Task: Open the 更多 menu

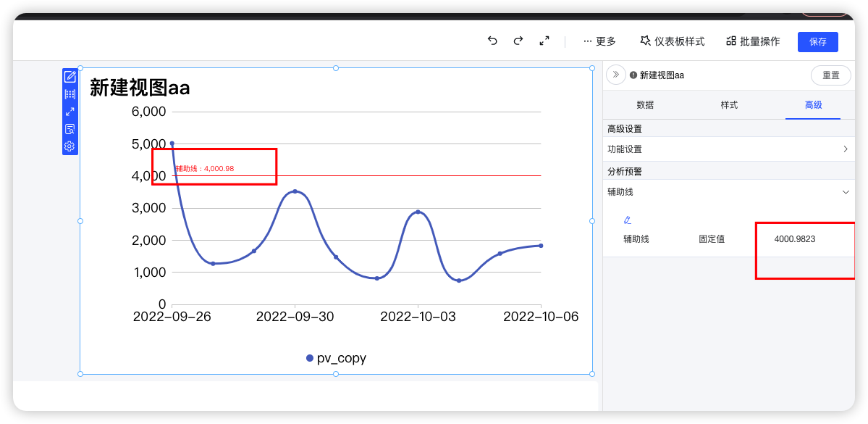Action: (x=599, y=41)
